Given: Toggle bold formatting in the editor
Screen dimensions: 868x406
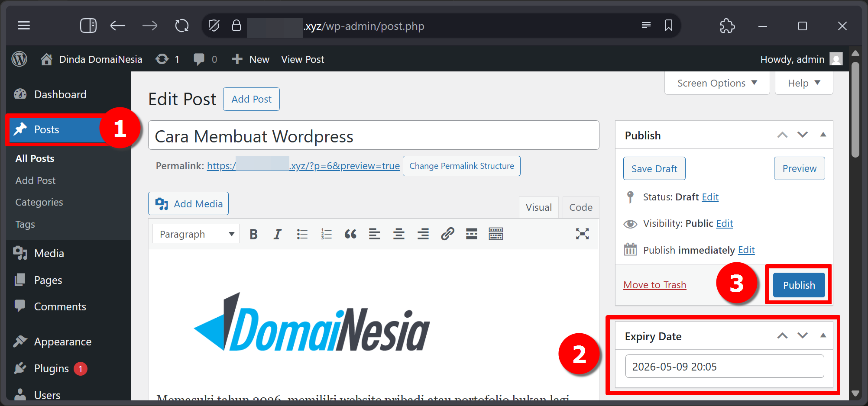Looking at the screenshot, I should point(254,234).
